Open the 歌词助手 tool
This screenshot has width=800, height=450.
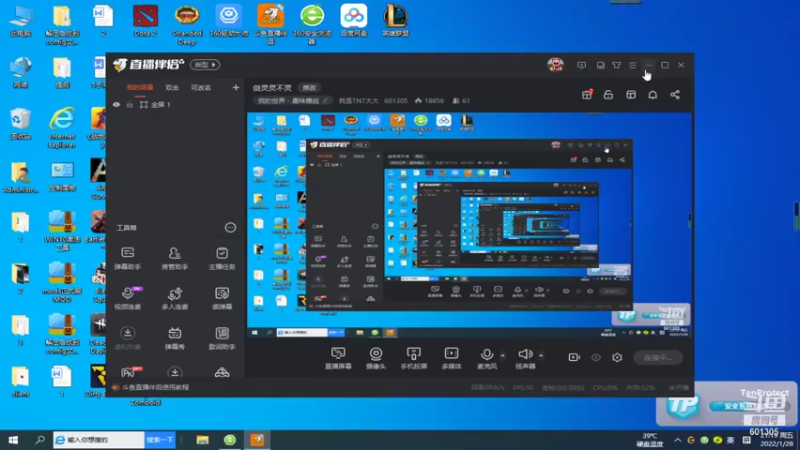pos(221,338)
